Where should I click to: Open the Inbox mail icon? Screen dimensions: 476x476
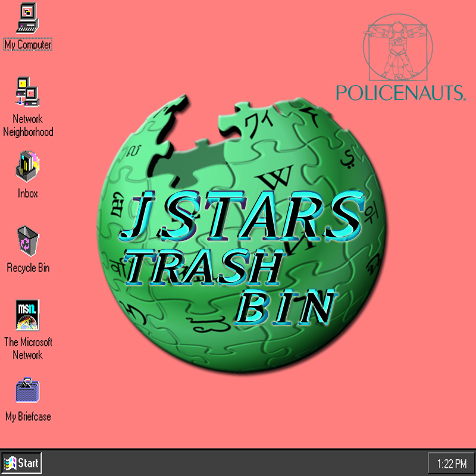pyautogui.click(x=28, y=167)
